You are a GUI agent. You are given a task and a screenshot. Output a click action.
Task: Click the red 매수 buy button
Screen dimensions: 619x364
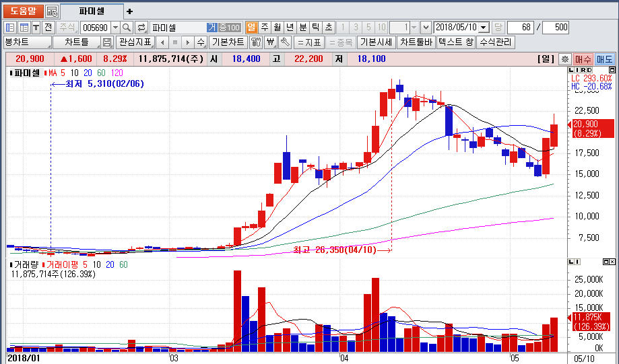(x=583, y=59)
